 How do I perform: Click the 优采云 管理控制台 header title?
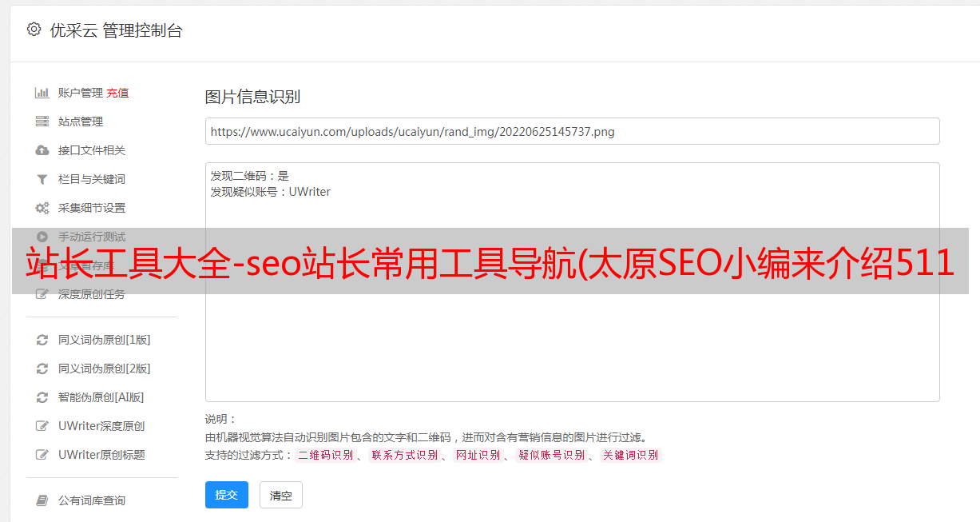tap(116, 30)
